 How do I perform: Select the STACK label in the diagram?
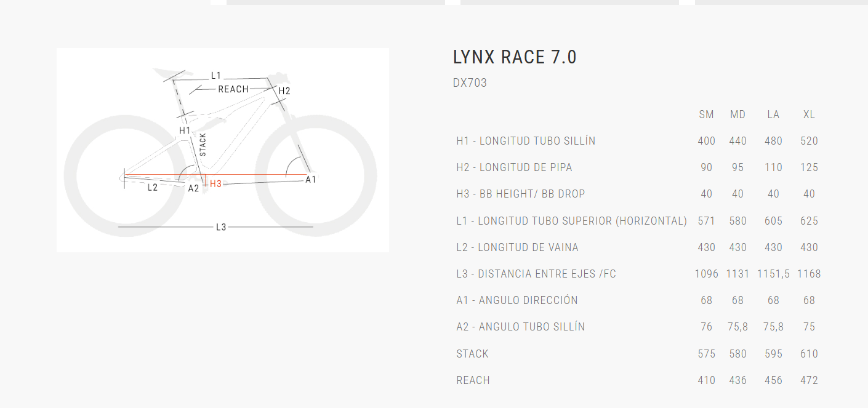203,145
